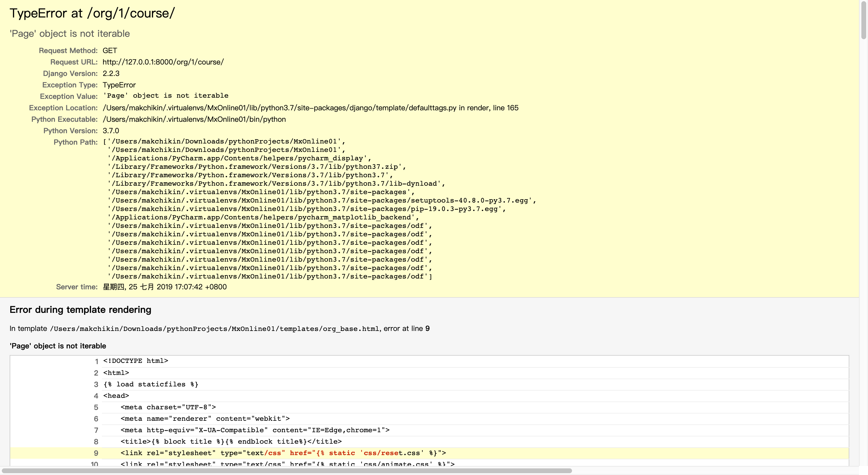Viewport: 868px width, 475px height.
Task: Click the TypeError at /org/1/course/ heading
Action: click(x=92, y=13)
